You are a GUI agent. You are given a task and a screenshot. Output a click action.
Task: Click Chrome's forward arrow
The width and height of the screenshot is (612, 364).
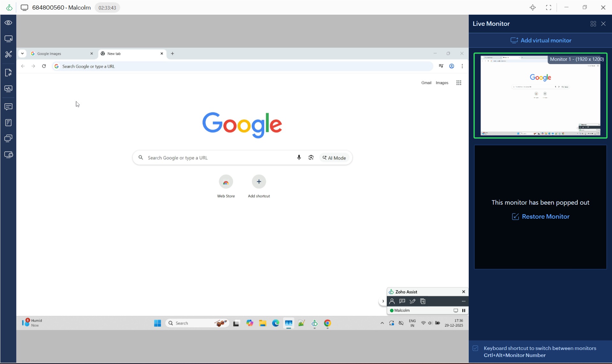pos(33,66)
